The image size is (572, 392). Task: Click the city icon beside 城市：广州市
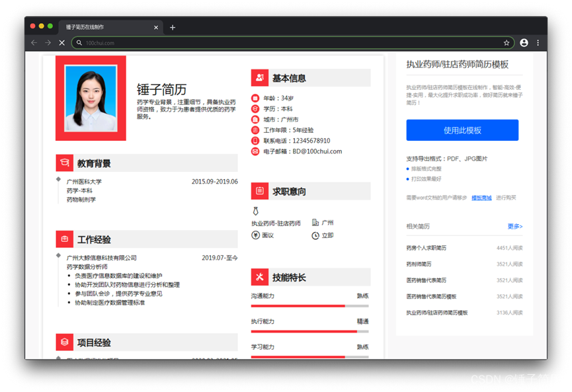pos(255,119)
